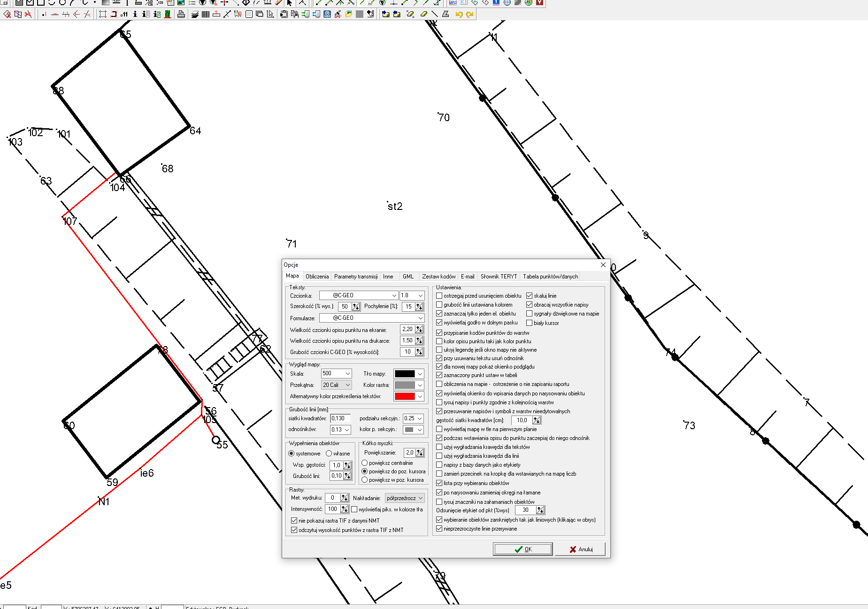This screenshot has width=868, height=609.
Task: Click the red scissors toolbar icon
Action: click(28, 14)
